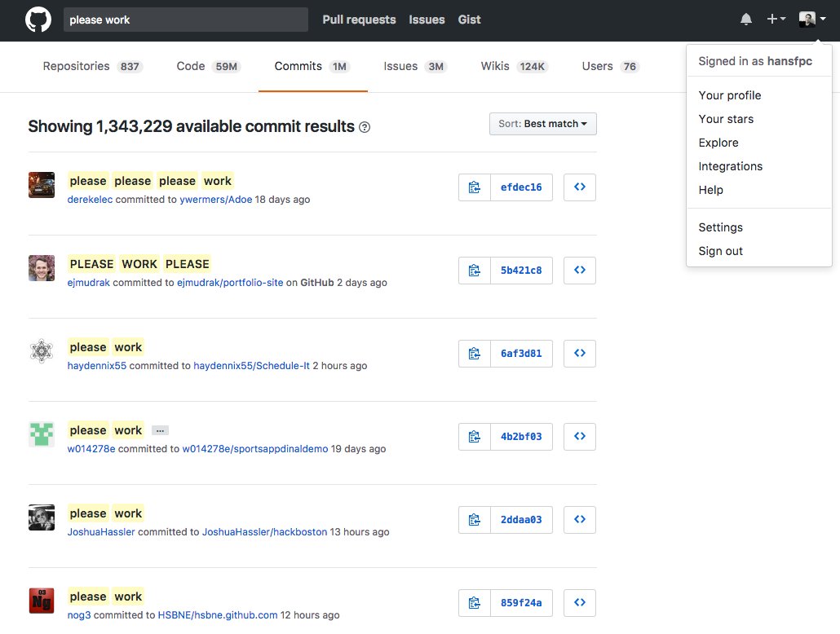
Task: Browse repository code at commit 5b421c8
Action: click(x=580, y=271)
